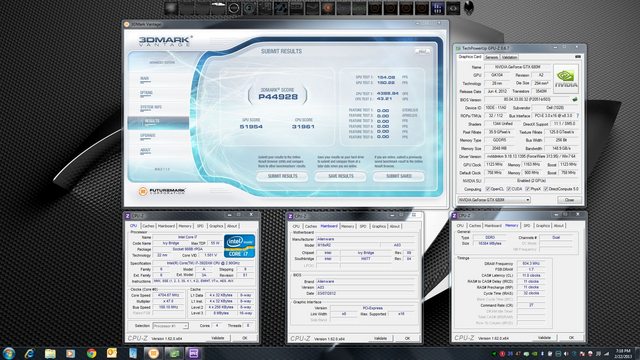Toggle the CUDA checkbox in GPU-Z
This screenshot has width=640, height=360.
pos(508,189)
